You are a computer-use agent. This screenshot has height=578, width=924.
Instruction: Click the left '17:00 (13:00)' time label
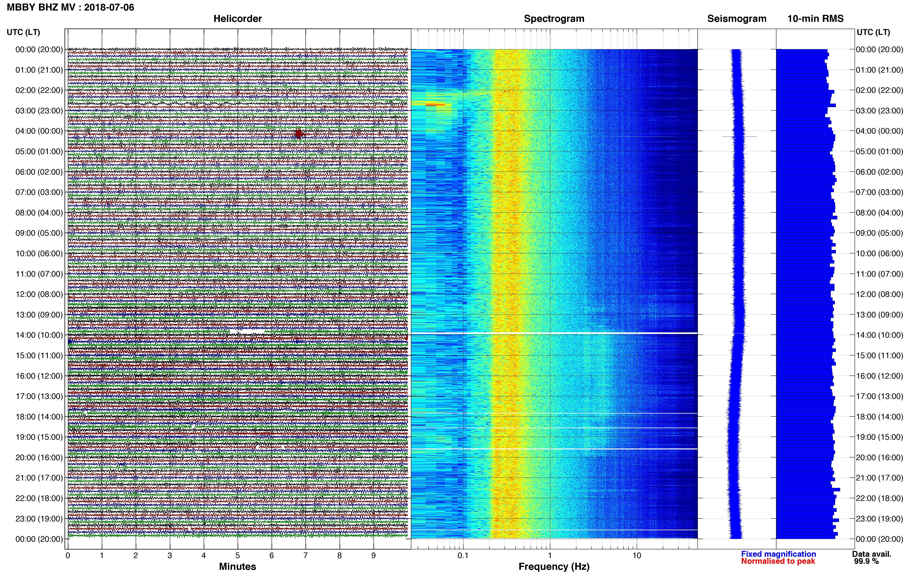[x=39, y=396]
